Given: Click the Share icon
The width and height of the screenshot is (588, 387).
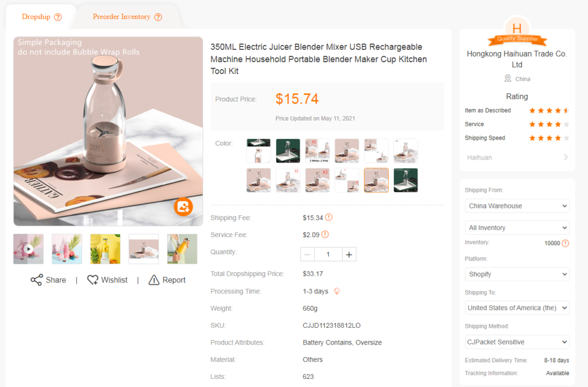Looking at the screenshot, I should tap(36, 280).
